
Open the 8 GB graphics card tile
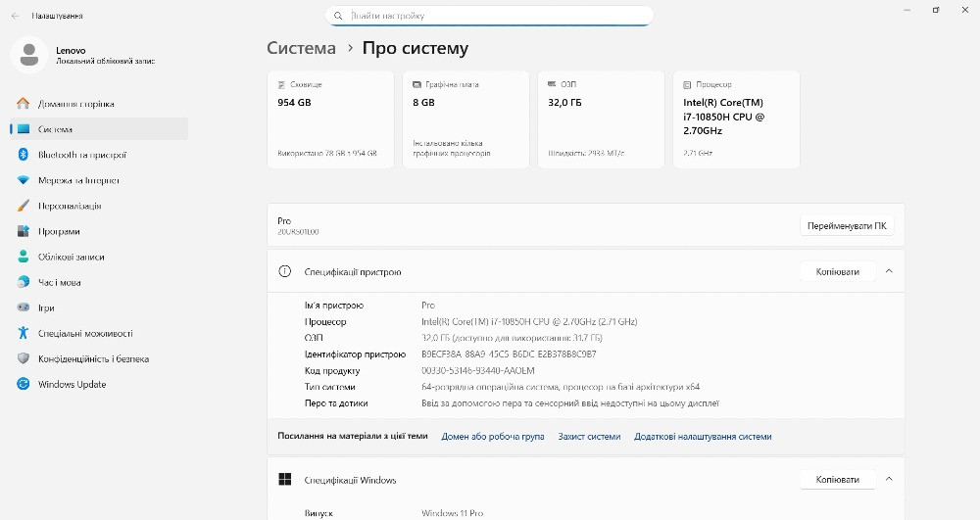465,119
